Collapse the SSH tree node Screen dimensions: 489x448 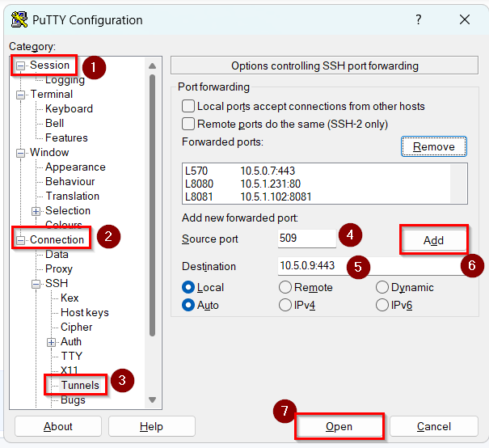[36, 284]
